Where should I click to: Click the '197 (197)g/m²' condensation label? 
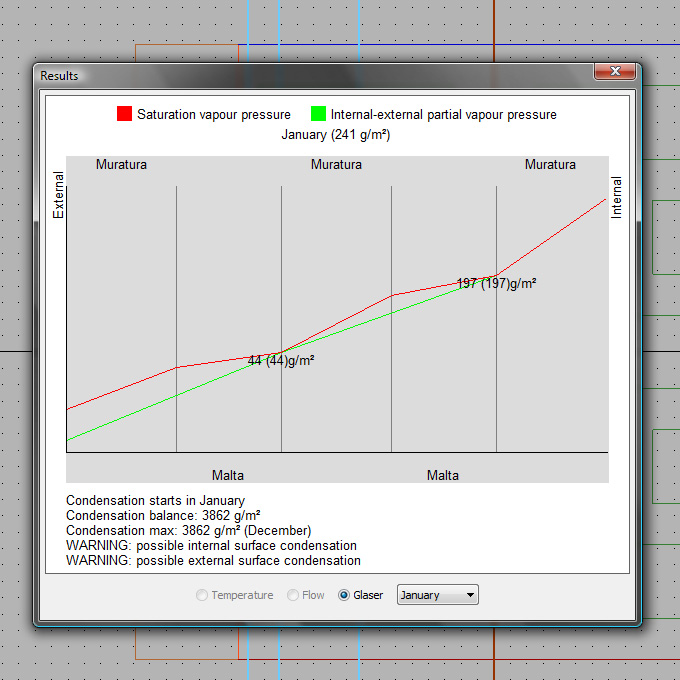tap(497, 283)
